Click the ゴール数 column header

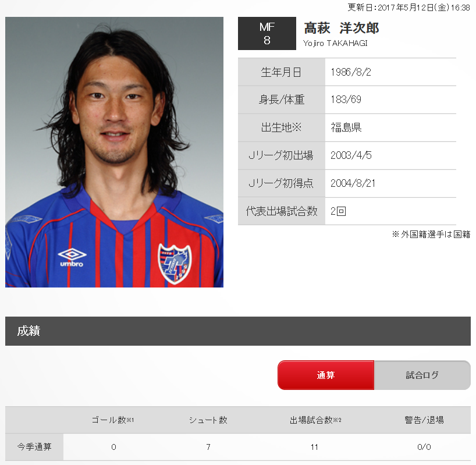coord(113,420)
